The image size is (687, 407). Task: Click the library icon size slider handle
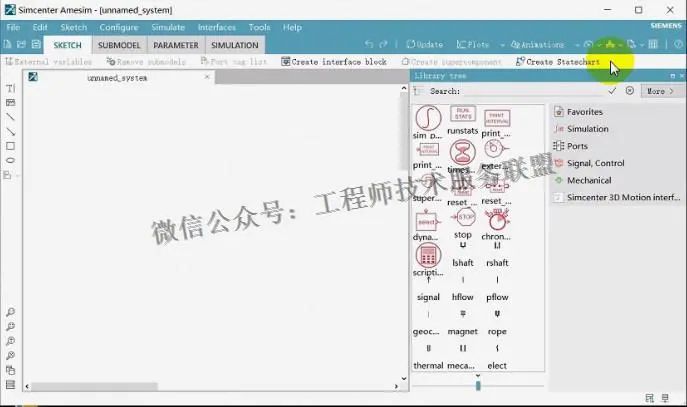pos(478,386)
